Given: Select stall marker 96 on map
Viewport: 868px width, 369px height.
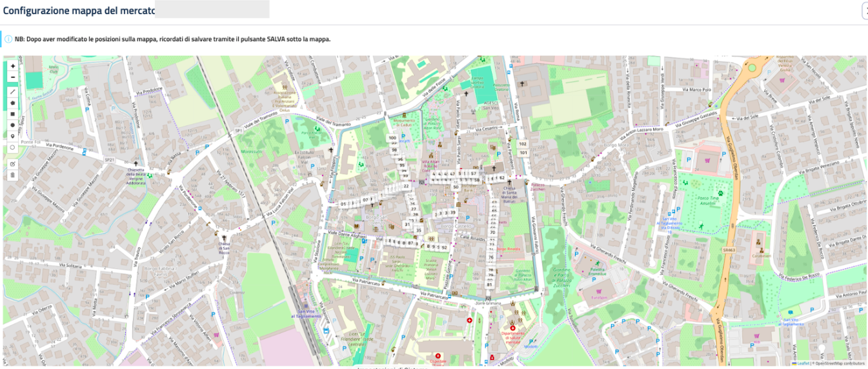Looking at the screenshot, I should click(x=400, y=159).
